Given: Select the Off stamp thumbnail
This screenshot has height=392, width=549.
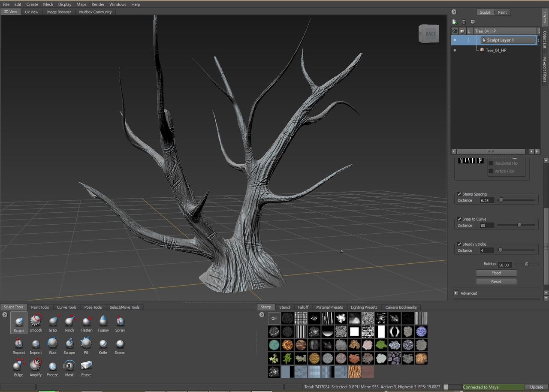Looking at the screenshot, I should pyautogui.click(x=274, y=318).
